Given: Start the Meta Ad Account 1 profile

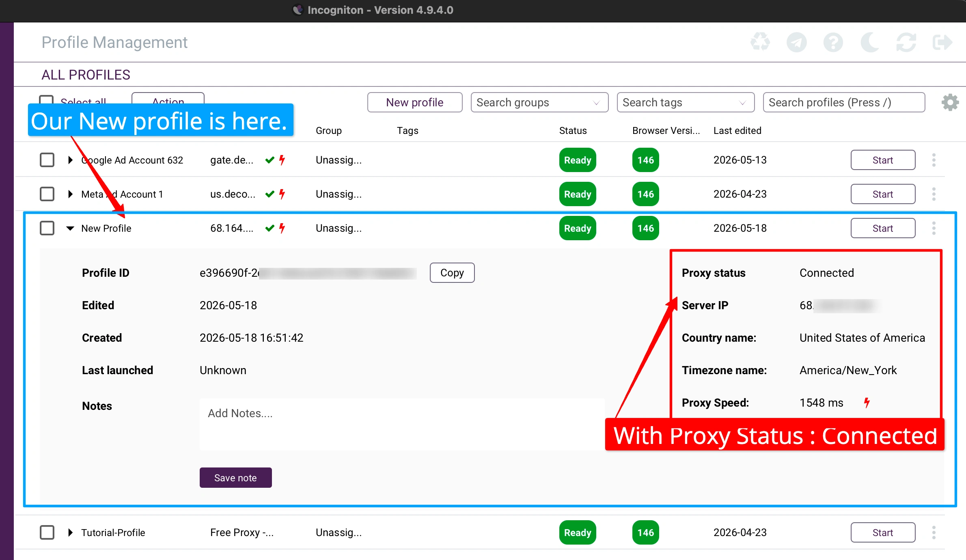Looking at the screenshot, I should (x=883, y=194).
